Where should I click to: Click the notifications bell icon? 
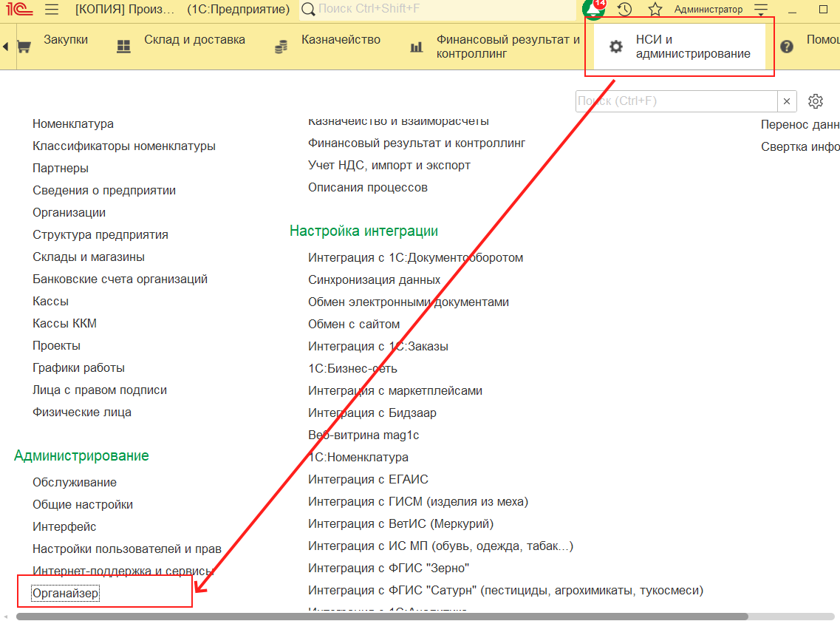(x=593, y=10)
